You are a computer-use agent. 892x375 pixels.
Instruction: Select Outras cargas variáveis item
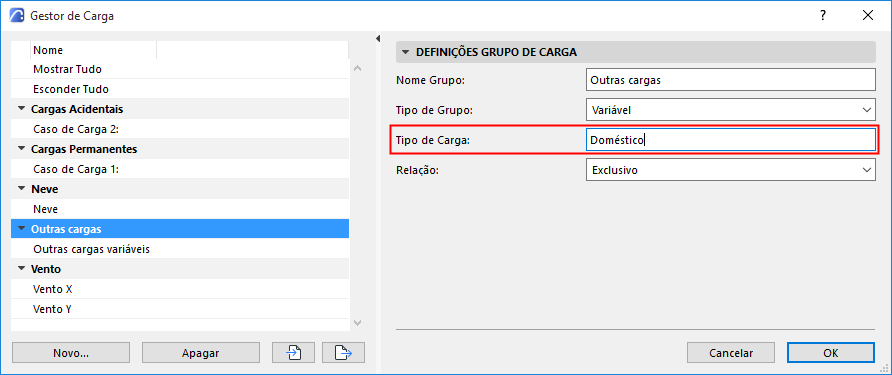point(180,249)
